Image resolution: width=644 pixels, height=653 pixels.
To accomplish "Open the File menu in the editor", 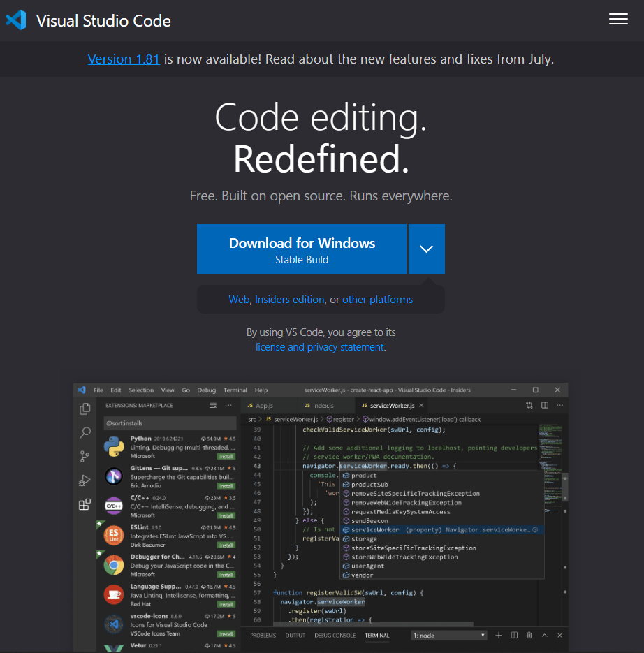I will (98, 390).
